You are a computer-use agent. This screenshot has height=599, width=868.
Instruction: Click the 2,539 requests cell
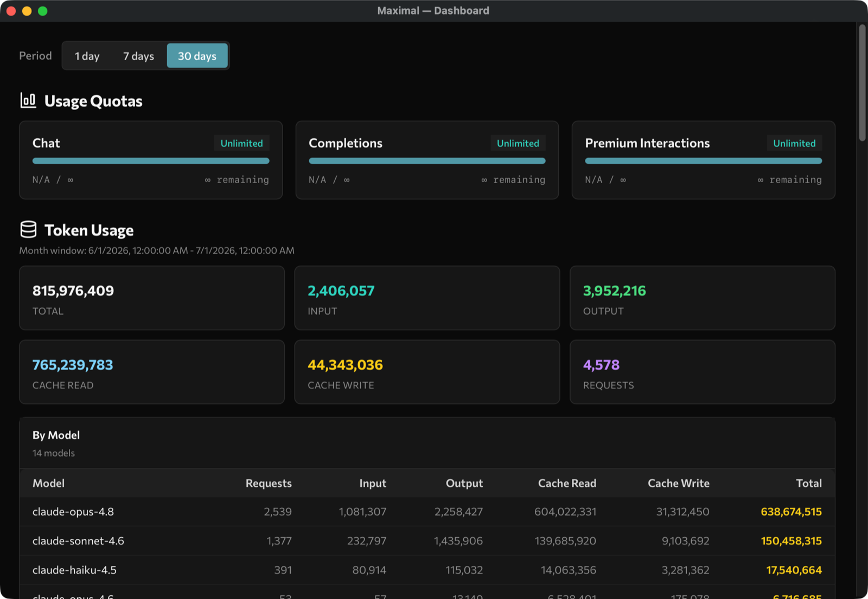[278, 512]
